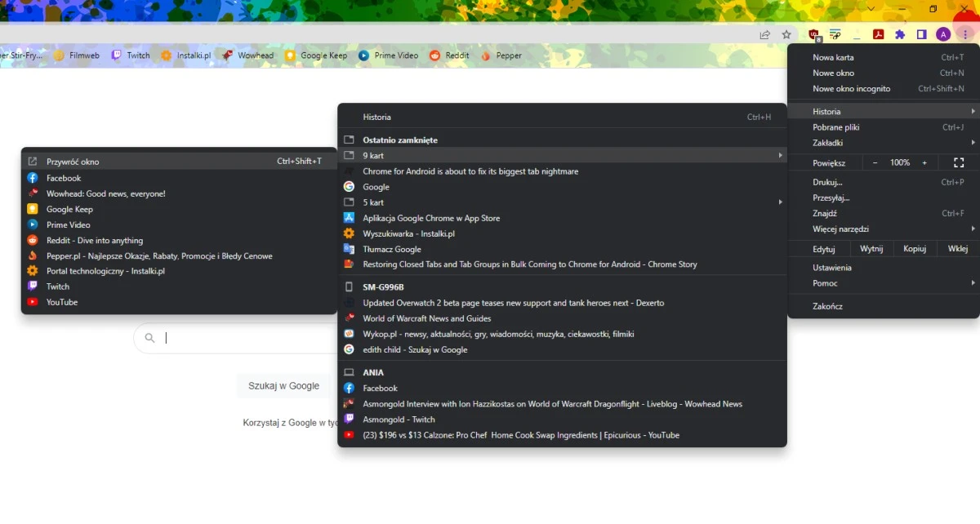980x524 pixels.
Task: Open the Extensions puzzle piece menu
Action: [900, 34]
